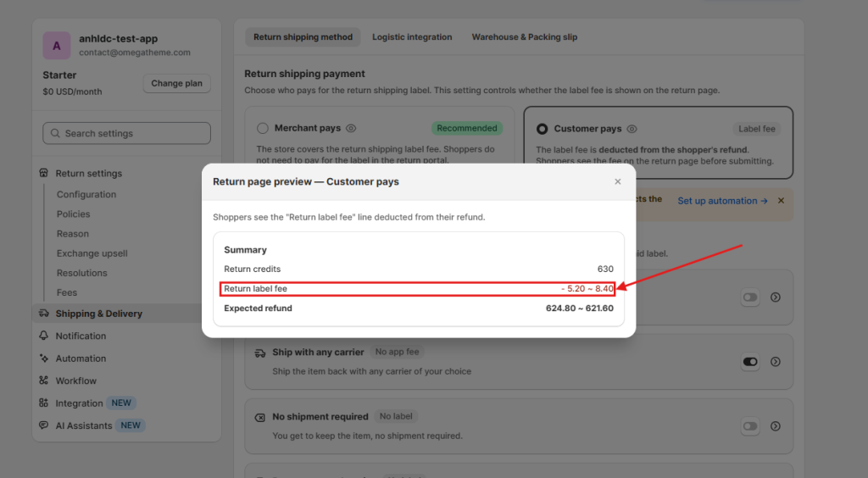
Task: Click the Summary heading in preview
Action: (245, 250)
